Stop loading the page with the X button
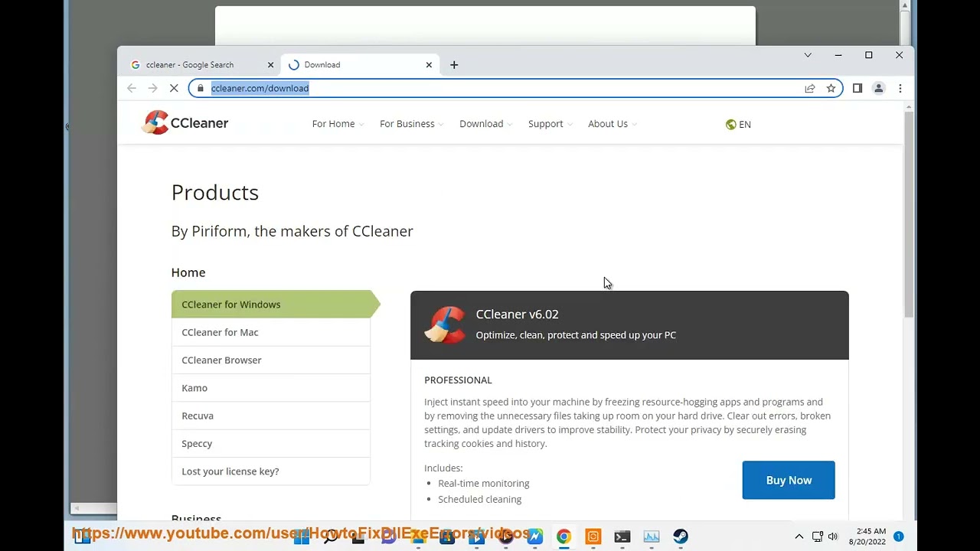This screenshot has width=980, height=551. click(174, 88)
